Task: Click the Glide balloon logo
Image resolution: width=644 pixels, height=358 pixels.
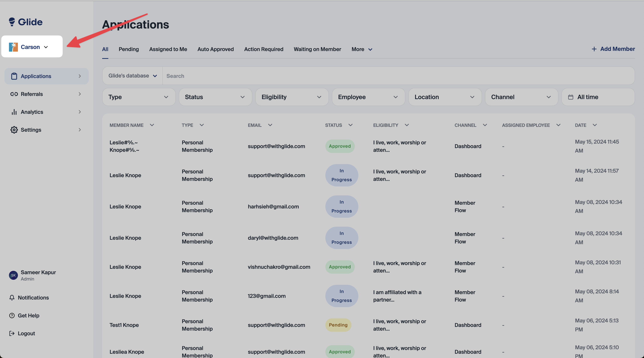Action: click(x=12, y=22)
